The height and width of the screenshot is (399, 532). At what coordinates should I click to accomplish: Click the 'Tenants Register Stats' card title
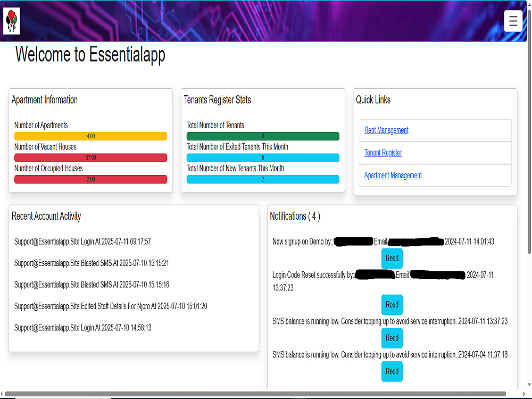coord(218,100)
